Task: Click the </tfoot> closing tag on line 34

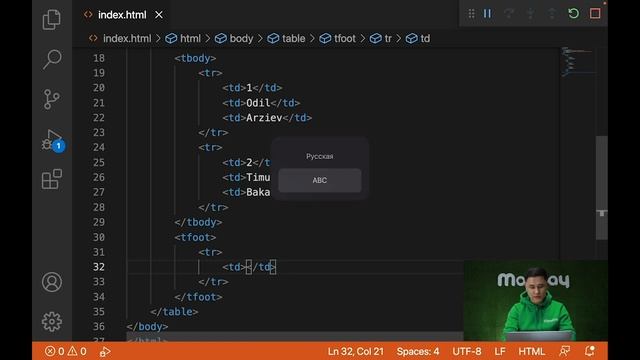Action: click(x=198, y=297)
